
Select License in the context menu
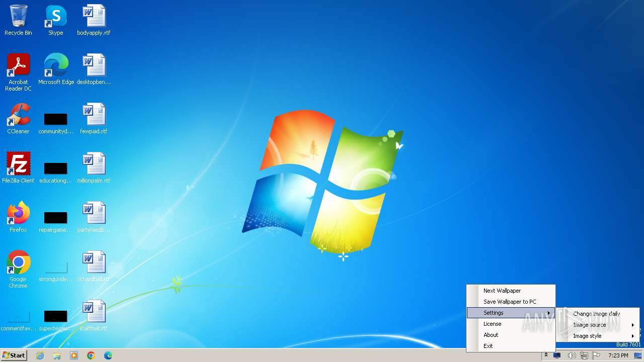tap(511, 324)
